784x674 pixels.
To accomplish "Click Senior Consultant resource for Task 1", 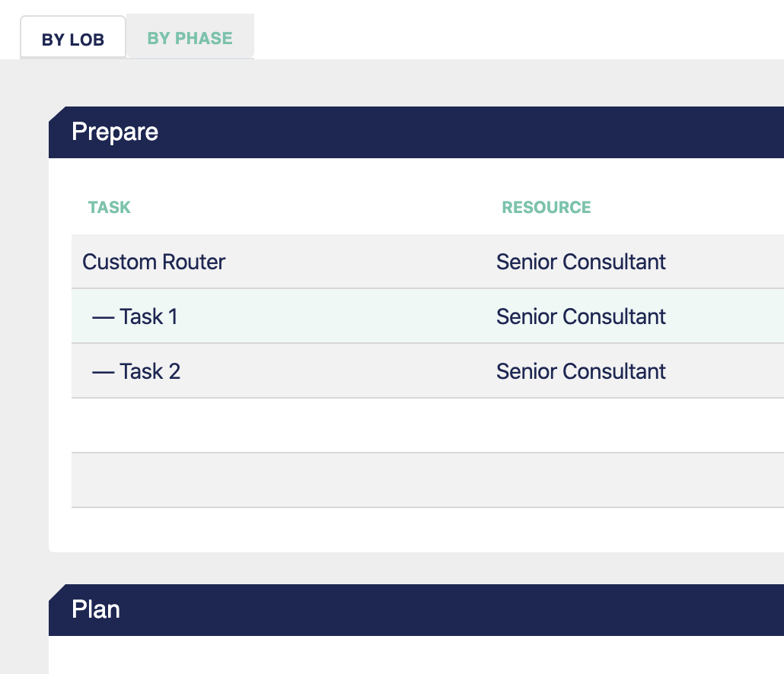I will (x=581, y=316).
